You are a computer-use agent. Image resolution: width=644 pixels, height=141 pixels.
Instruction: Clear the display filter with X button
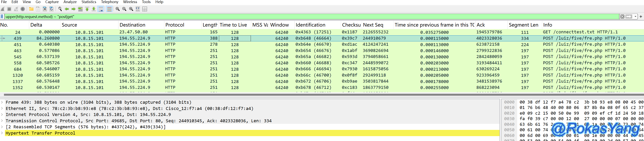click(x=622, y=17)
